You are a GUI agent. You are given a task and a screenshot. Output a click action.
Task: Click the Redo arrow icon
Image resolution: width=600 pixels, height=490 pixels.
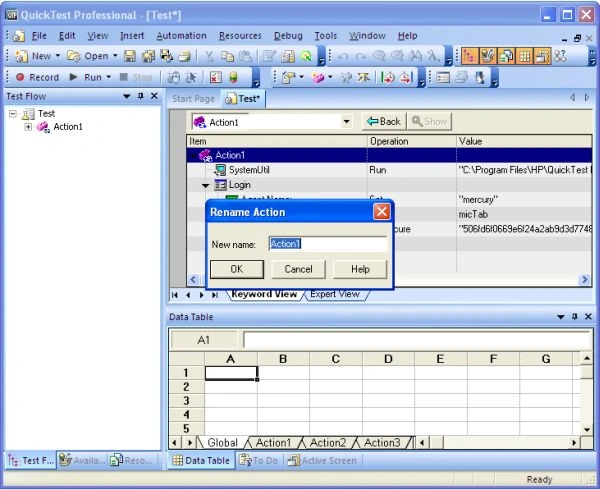click(360, 57)
